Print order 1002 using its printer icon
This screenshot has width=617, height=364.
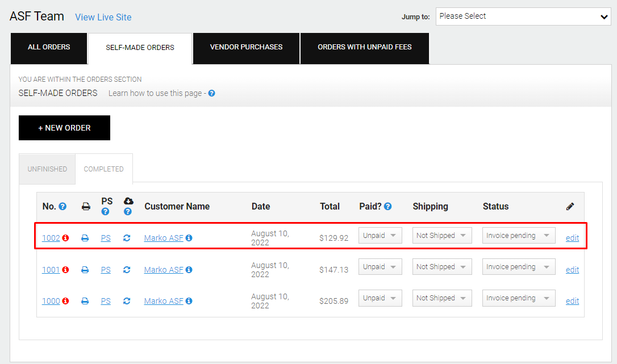click(x=85, y=238)
